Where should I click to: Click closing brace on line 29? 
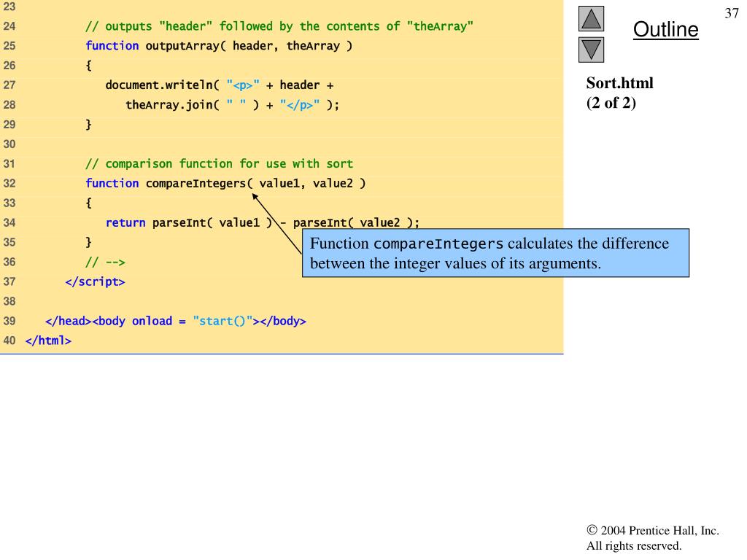tap(88, 125)
